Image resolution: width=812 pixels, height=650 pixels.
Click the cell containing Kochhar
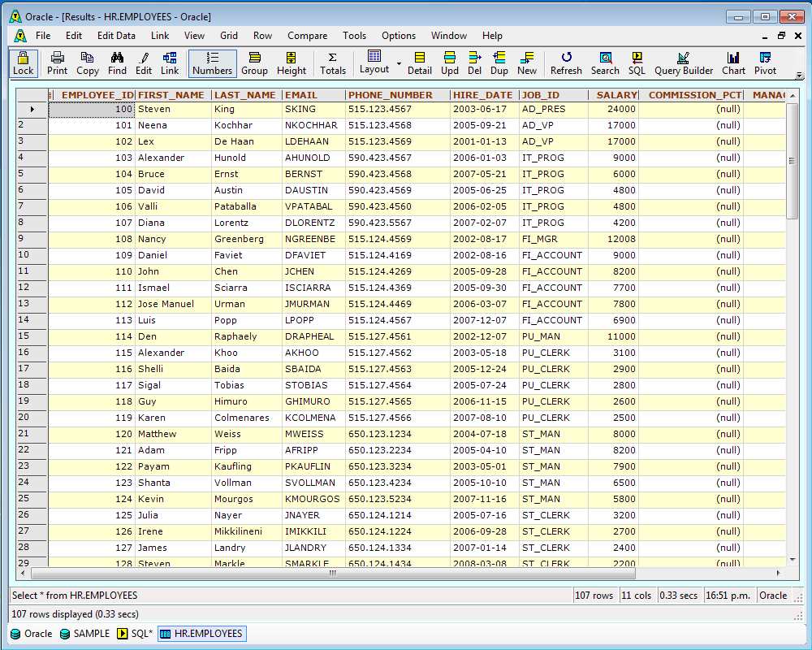tap(247, 125)
